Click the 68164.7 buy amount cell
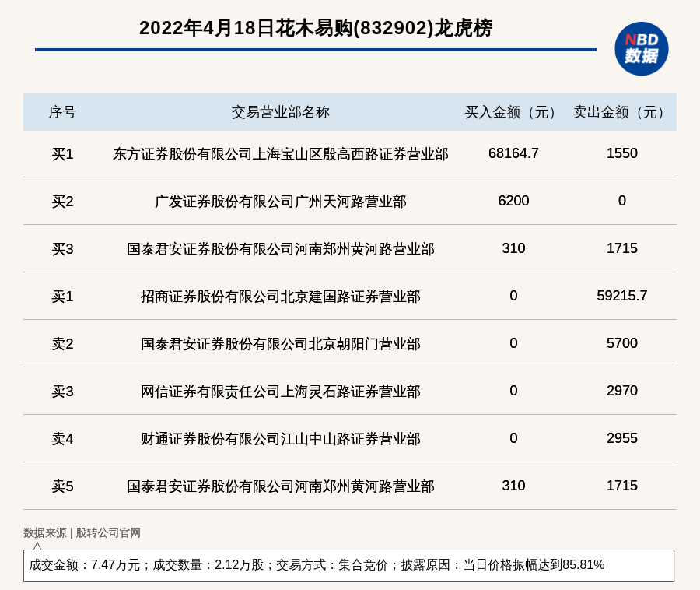Image resolution: width=700 pixels, height=590 pixels. tap(513, 153)
